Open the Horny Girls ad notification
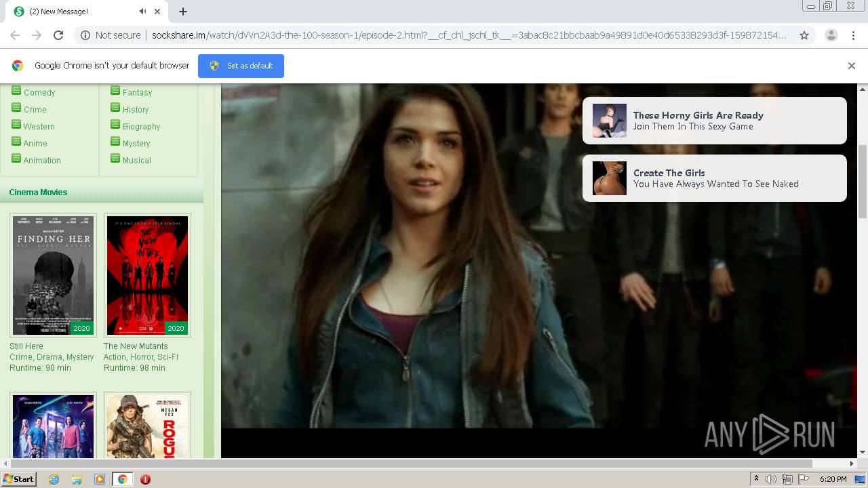 [x=715, y=121]
